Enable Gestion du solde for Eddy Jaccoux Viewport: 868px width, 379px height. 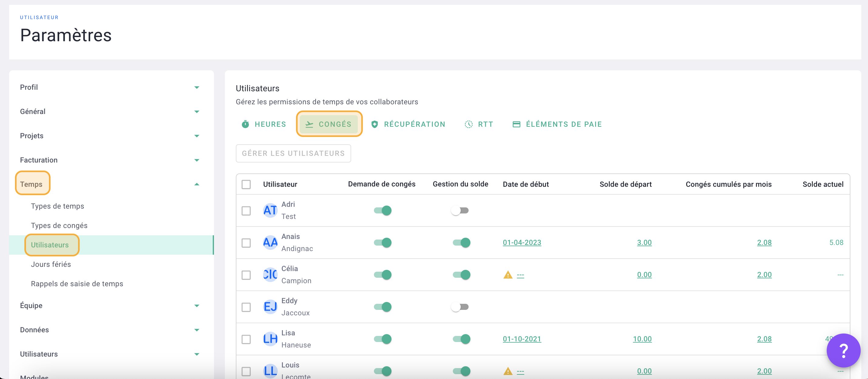460,307
